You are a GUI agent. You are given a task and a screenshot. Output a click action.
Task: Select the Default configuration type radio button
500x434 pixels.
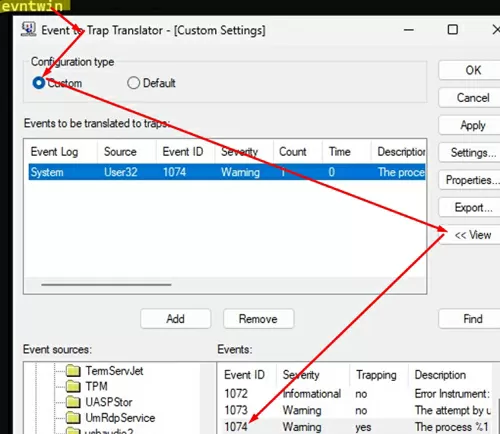tap(133, 83)
